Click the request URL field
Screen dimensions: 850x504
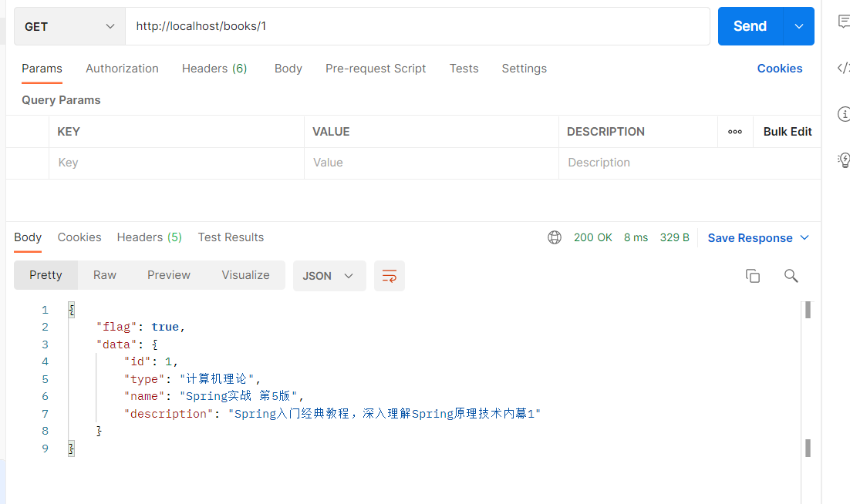click(x=417, y=26)
